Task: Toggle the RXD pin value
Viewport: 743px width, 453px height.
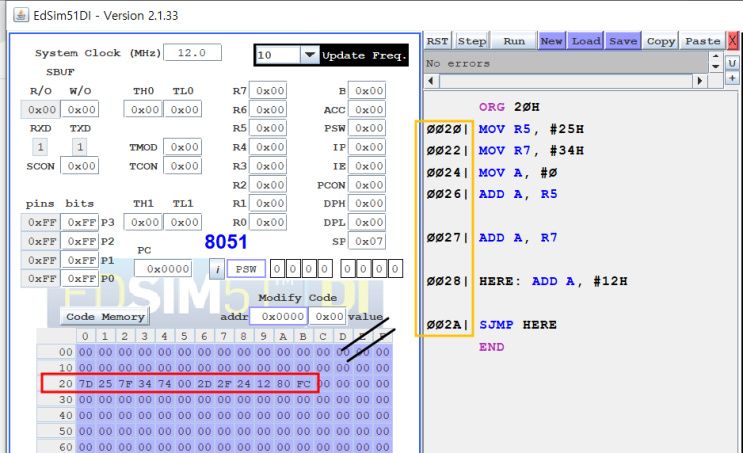Action: tap(40, 147)
